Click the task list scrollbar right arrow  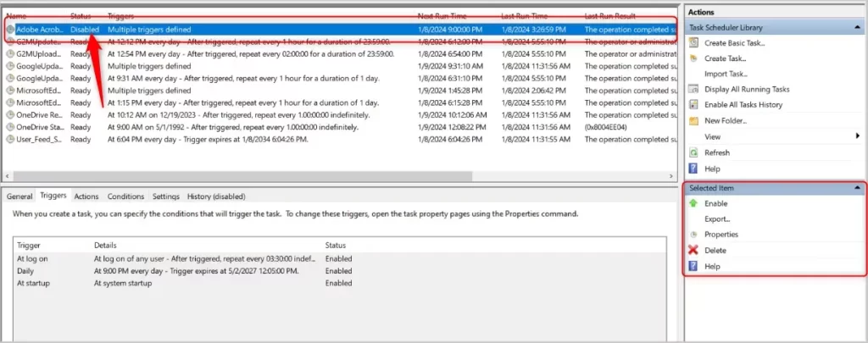point(671,176)
